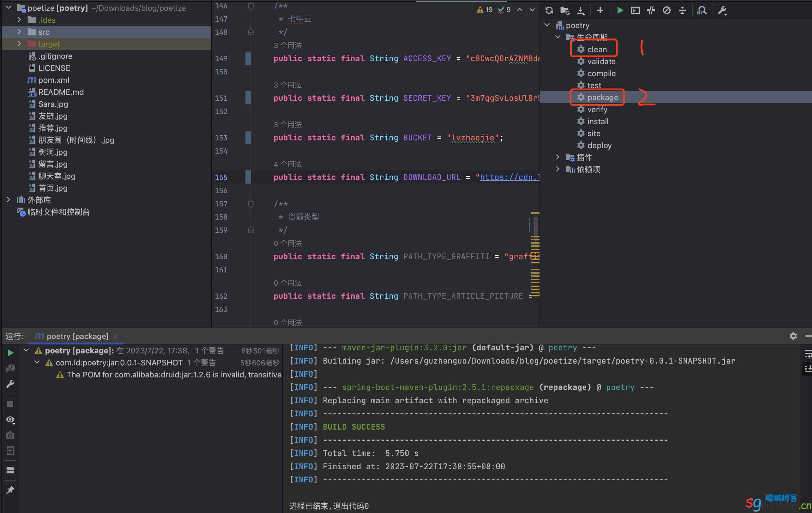Reload all Maven projects

click(549, 10)
